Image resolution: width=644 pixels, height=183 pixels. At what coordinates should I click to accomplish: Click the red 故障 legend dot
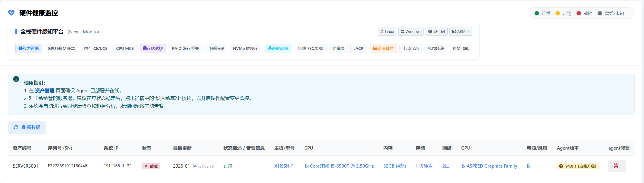[x=579, y=13]
